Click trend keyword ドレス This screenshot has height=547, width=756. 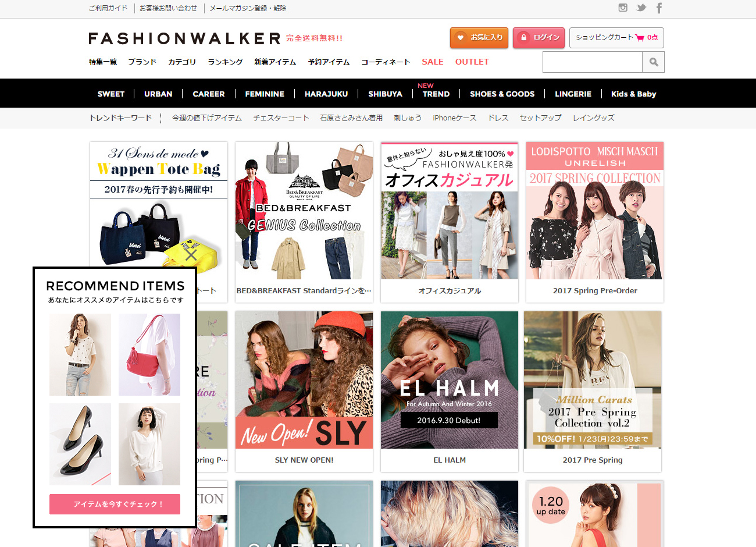pyautogui.click(x=498, y=118)
